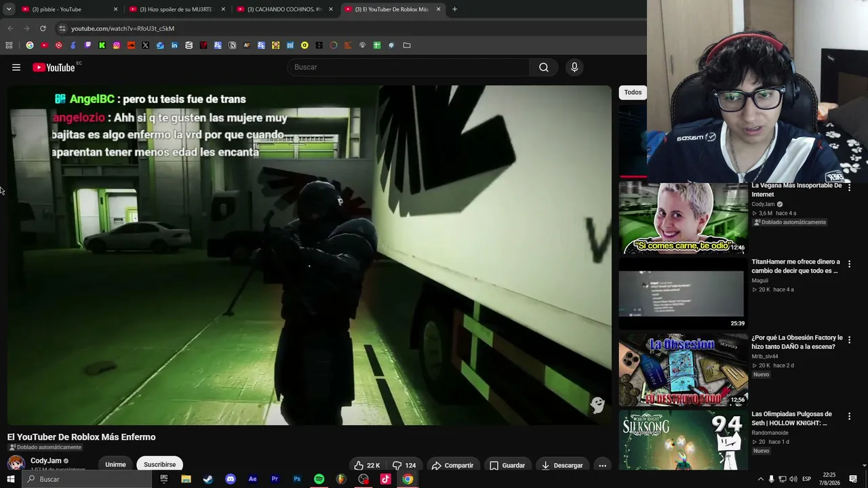Viewport: 868px width, 488px height.
Task: Open Spotify from the taskbar
Action: click(x=319, y=479)
